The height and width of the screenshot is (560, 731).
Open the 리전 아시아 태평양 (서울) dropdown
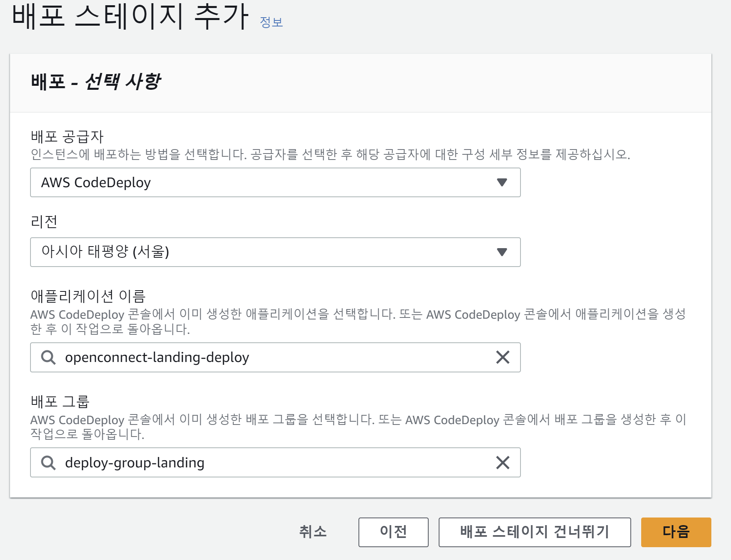[275, 252]
